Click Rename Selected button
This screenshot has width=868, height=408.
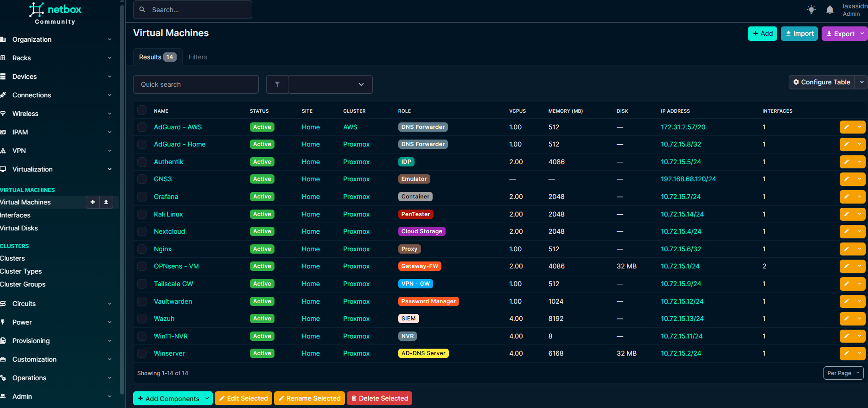(x=309, y=398)
